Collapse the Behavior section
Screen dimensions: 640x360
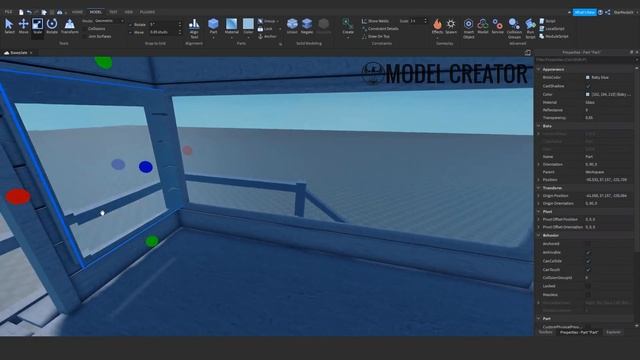coord(538,236)
